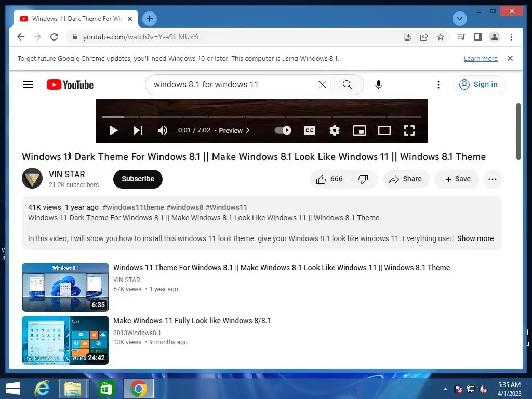Viewport: 532px width, 399px height.
Task: Enable theater mode
Action: click(384, 130)
